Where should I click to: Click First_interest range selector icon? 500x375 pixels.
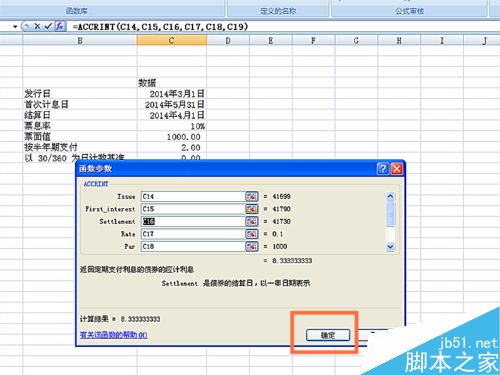[x=252, y=209]
